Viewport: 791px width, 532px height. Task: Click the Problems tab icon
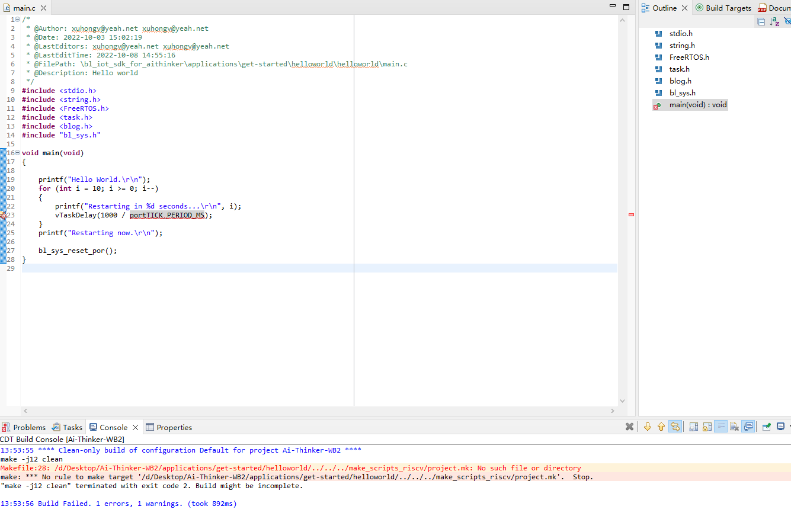(6, 427)
